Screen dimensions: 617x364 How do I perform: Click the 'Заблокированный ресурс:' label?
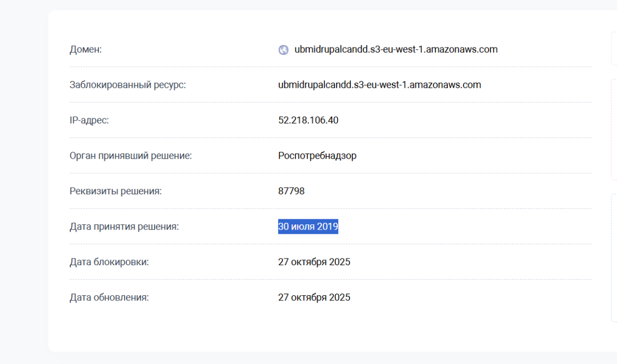click(127, 85)
